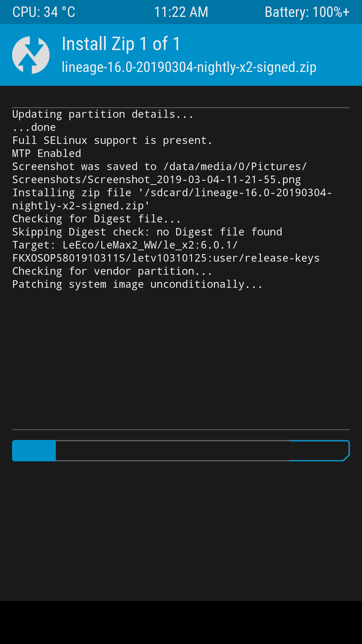Image resolution: width=362 pixels, height=644 pixels.
Task: Tap 'Checking for vendor partition' line
Action: tap(112, 271)
